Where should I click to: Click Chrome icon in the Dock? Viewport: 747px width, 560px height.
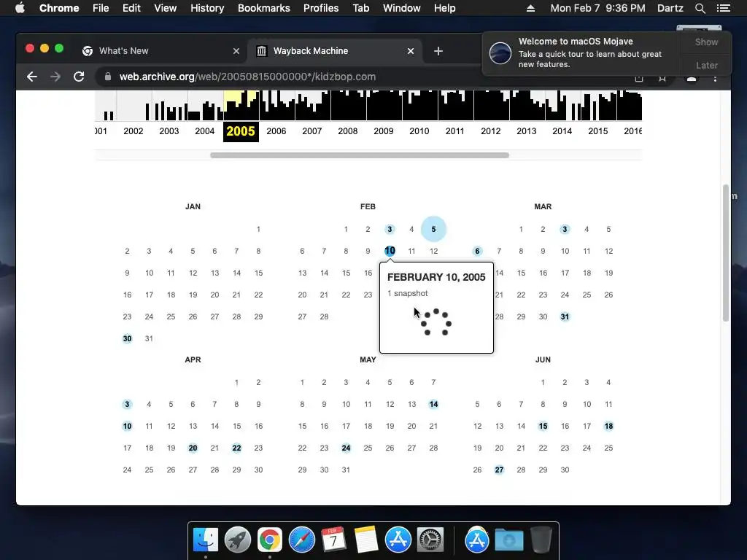[270, 540]
